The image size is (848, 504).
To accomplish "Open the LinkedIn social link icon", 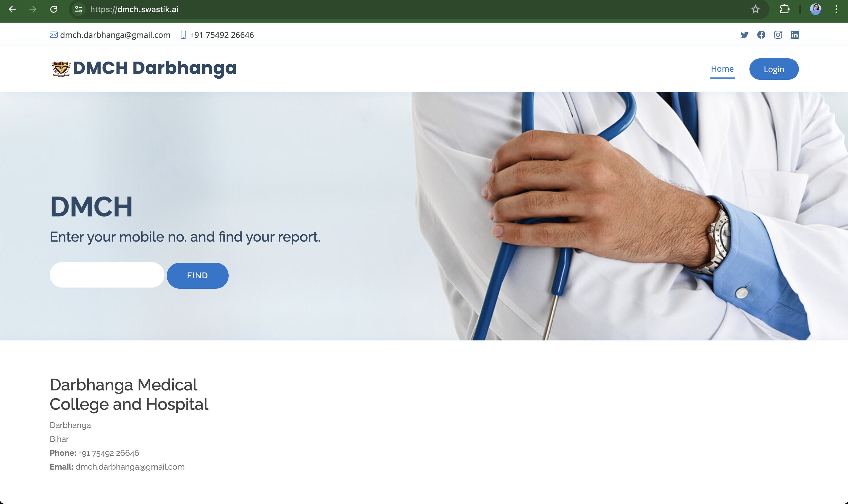I will 795,35.
